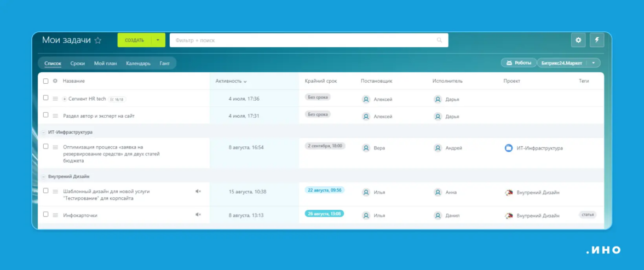Click deadline badge 2 сентября, 18:00
Viewport: 644px width, 270px height.
click(325, 146)
